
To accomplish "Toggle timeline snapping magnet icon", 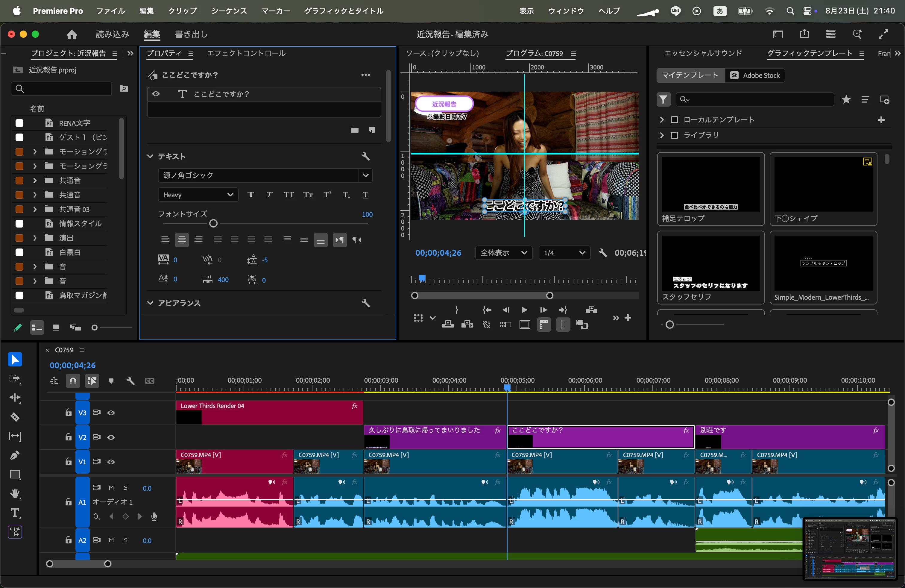I will click(73, 381).
